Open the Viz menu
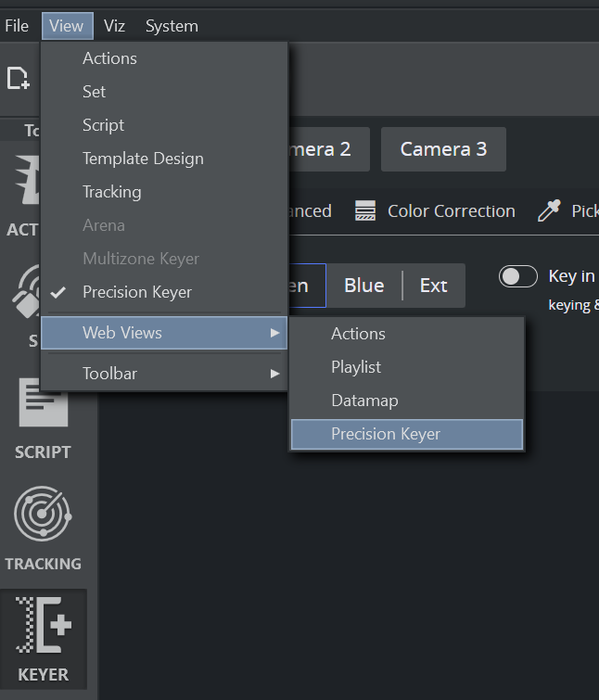 pos(114,26)
